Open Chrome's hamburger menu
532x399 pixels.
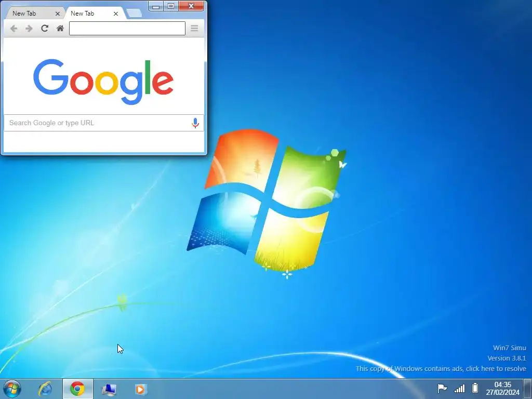coord(194,28)
